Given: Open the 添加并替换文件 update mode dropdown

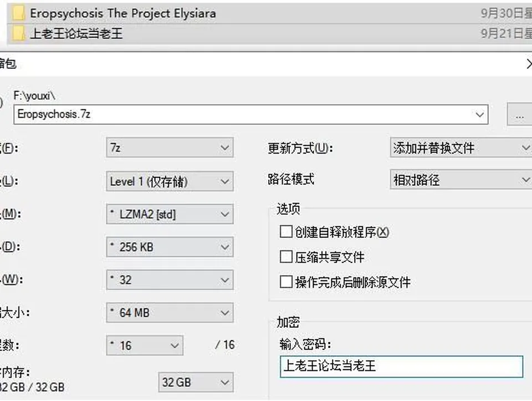Looking at the screenshot, I should (461, 148).
